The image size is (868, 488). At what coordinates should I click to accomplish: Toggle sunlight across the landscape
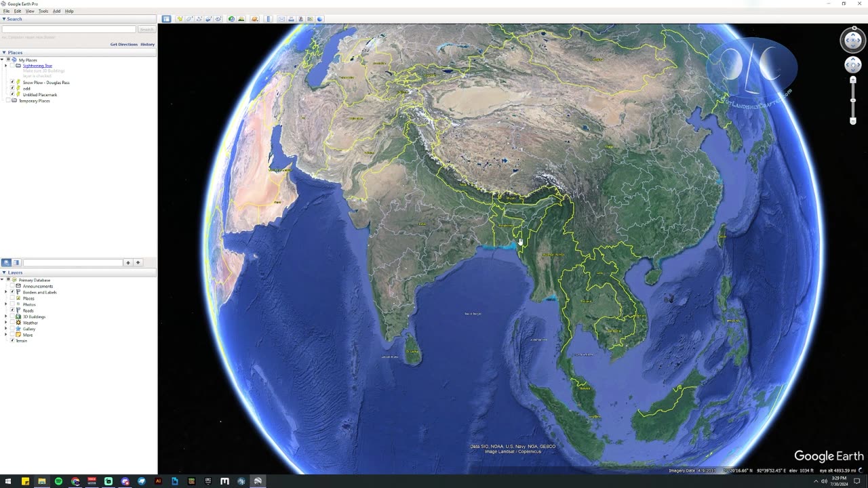[241, 19]
